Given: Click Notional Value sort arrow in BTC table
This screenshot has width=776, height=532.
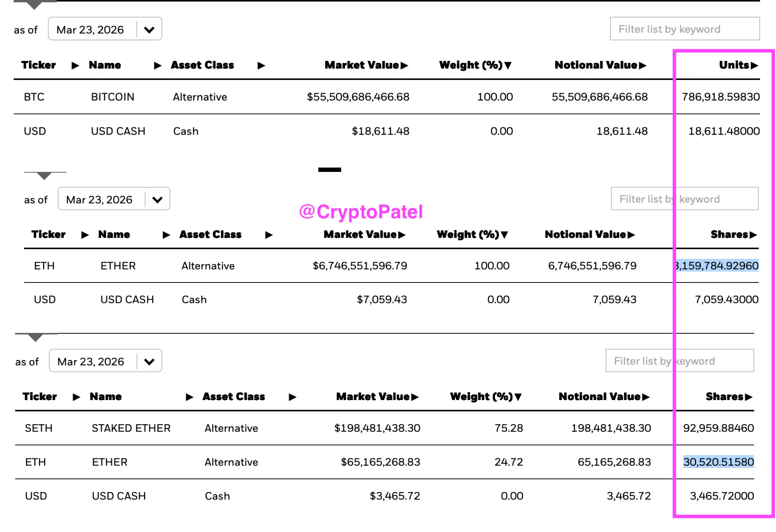Looking at the screenshot, I should [x=643, y=66].
